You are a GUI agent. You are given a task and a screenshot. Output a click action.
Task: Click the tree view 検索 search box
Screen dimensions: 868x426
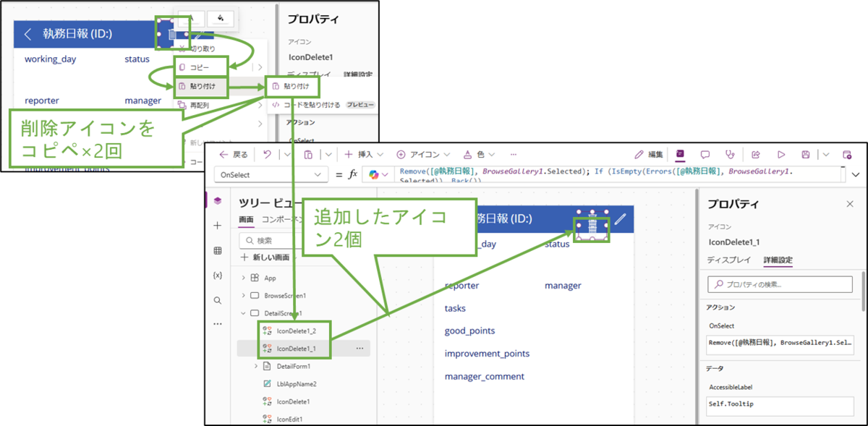(303, 240)
